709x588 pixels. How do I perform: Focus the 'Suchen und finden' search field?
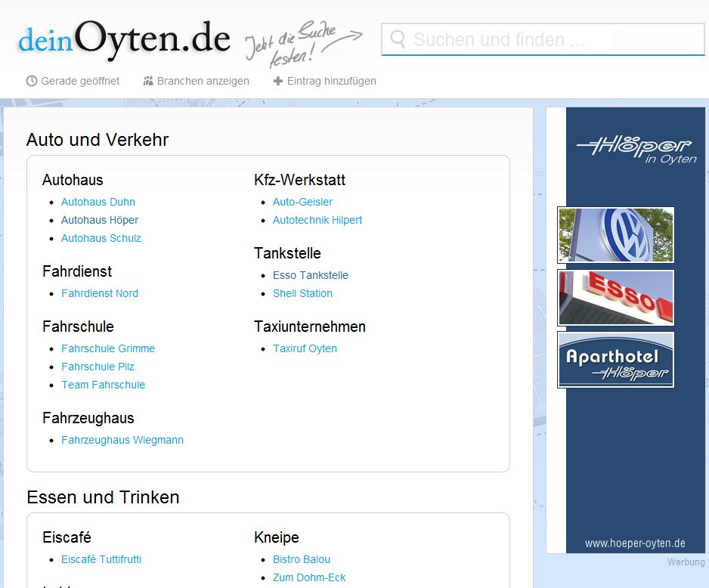click(x=543, y=39)
